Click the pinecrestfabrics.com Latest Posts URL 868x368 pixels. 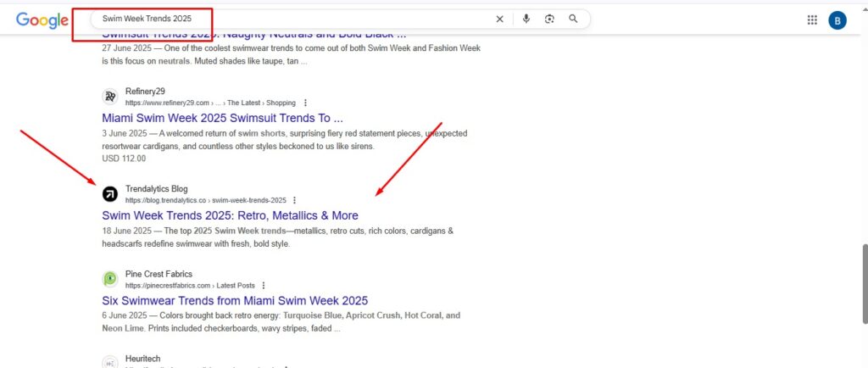tap(190, 286)
